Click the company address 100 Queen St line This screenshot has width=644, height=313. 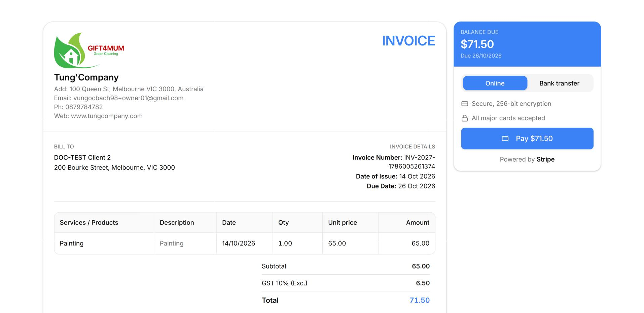(129, 89)
